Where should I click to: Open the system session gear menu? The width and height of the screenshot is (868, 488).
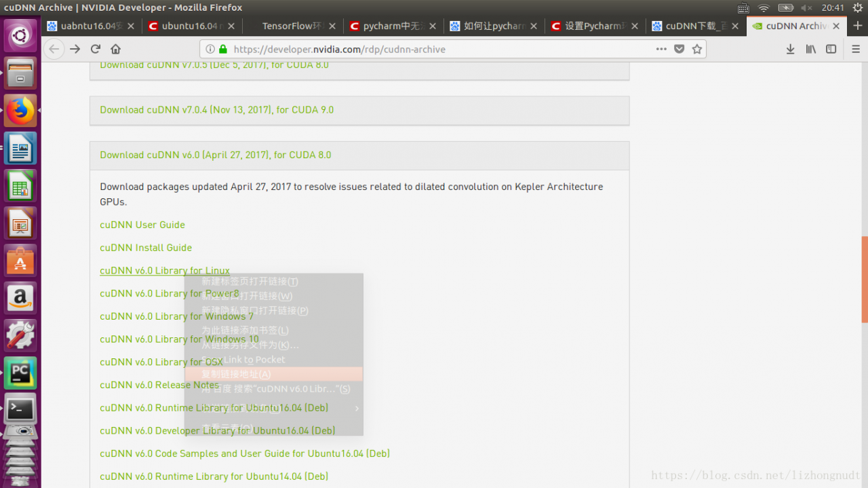[x=856, y=8]
